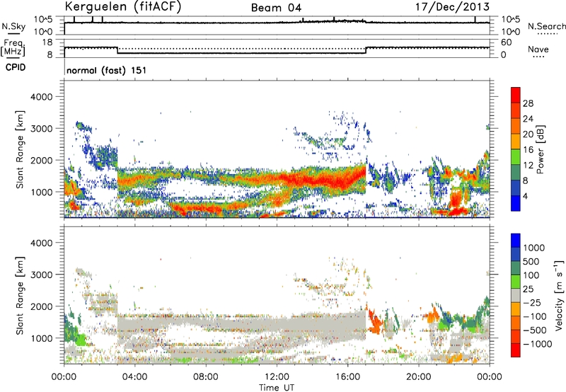Select the red bottom segment of Velocity color bar
The width and height of the screenshot is (566, 392).
click(516, 350)
